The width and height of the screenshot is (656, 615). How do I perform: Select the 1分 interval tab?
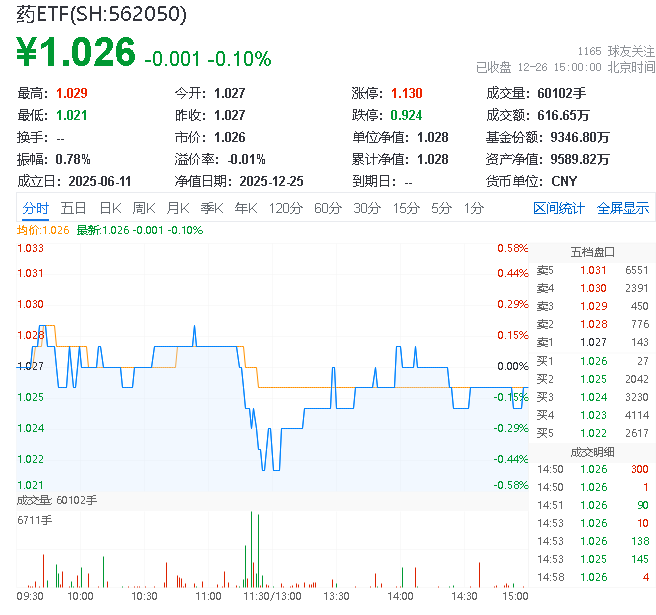point(473,208)
